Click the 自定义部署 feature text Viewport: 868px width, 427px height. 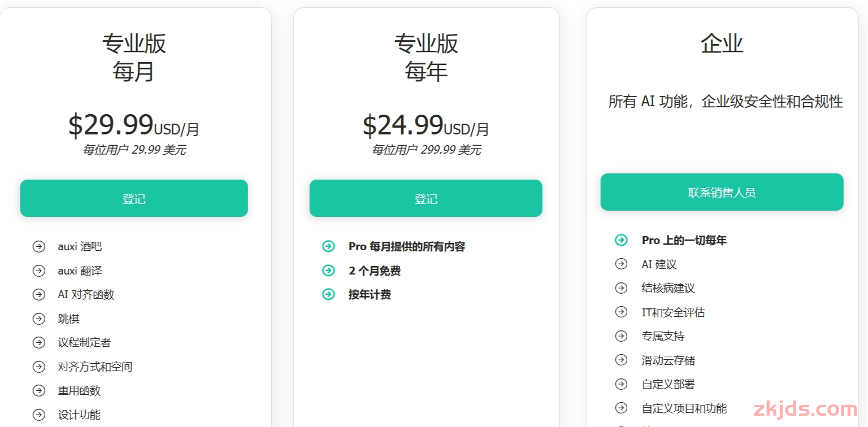pos(669,384)
